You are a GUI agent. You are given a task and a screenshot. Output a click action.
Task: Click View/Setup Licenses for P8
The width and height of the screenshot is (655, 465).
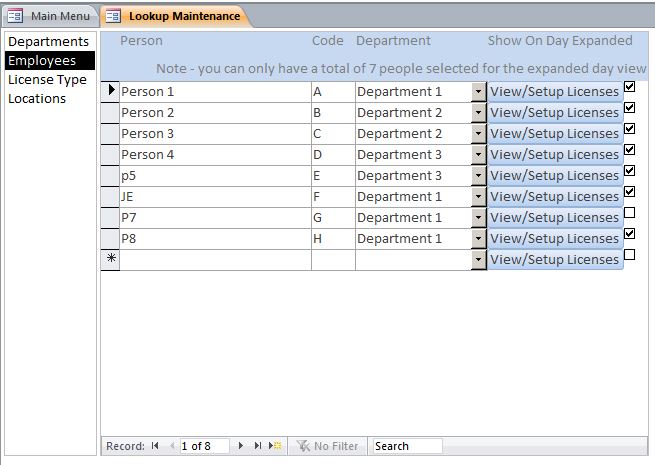point(555,238)
